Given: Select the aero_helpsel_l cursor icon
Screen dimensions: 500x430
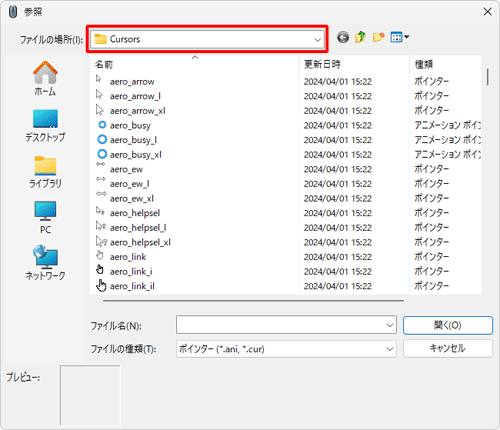Looking at the screenshot, I should pos(101,226).
